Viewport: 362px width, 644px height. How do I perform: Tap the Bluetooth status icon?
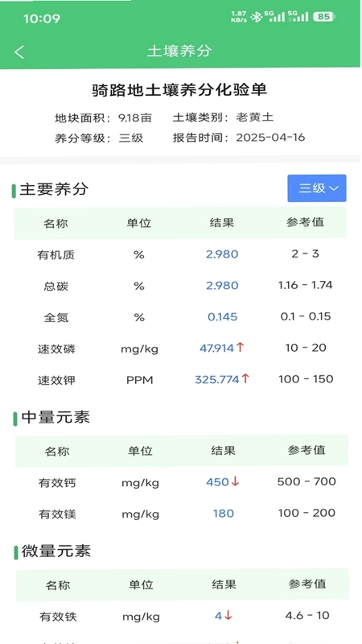[257, 17]
